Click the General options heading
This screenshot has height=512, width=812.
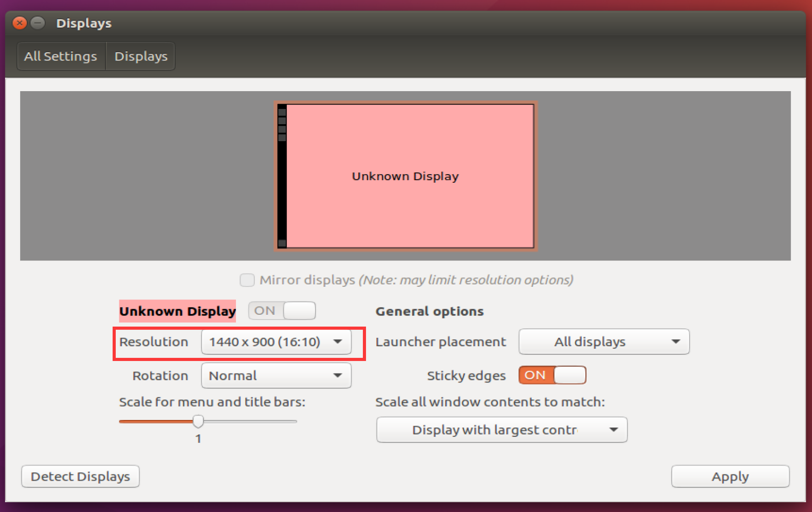point(429,311)
